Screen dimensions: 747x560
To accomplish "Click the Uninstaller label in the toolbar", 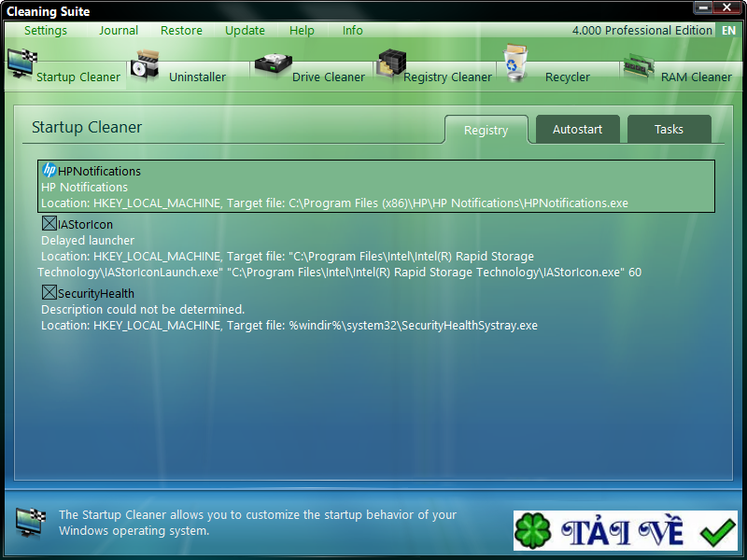I will [197, 77].
